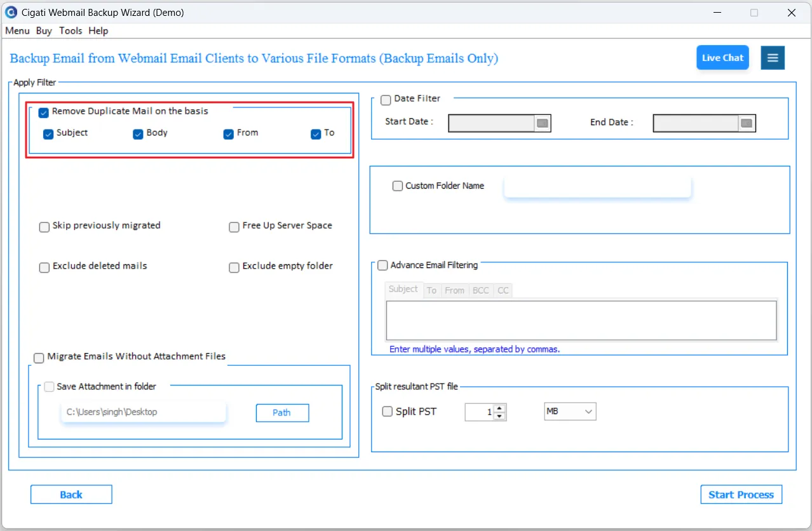This screenshot has width=812, height=531.
Task: Open the Start Date calendar picker
Action: coord(542,123)
